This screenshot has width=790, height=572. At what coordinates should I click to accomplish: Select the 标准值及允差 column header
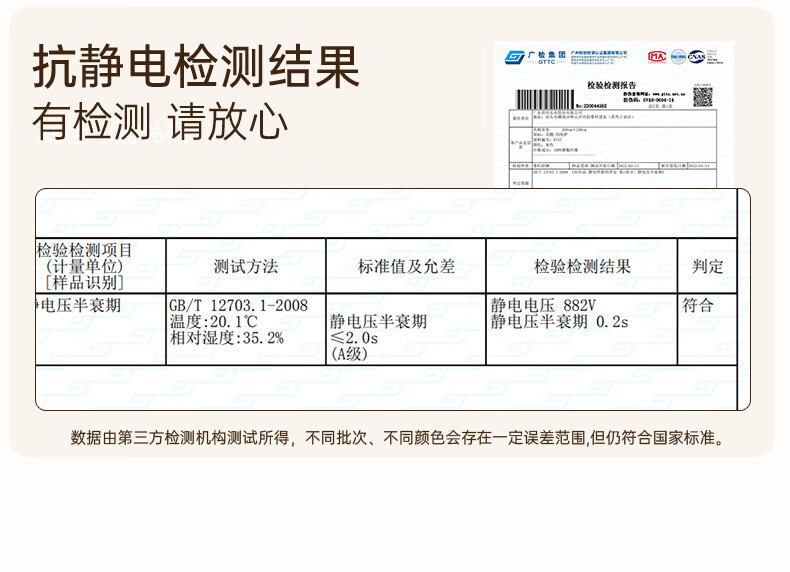[406, 266]
